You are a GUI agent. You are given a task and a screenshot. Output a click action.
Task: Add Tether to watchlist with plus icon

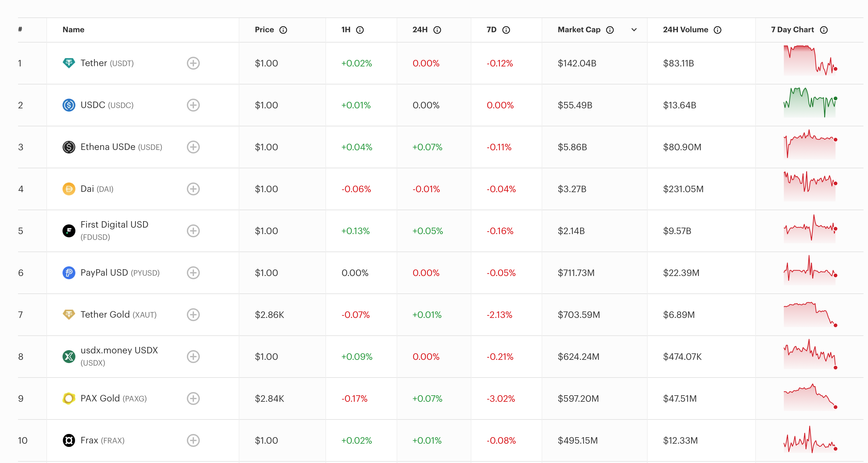(193, 63)
